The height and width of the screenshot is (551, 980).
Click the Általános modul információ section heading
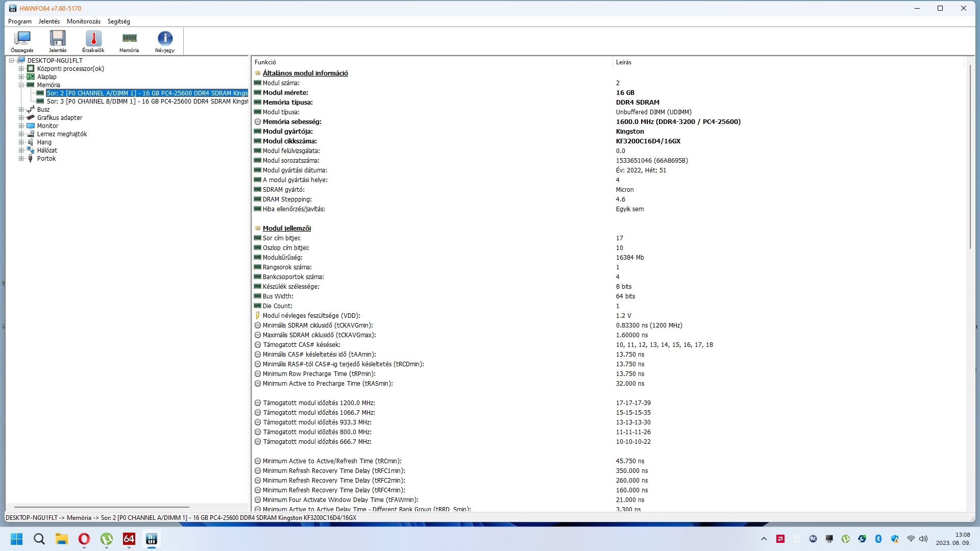[305, 73]
